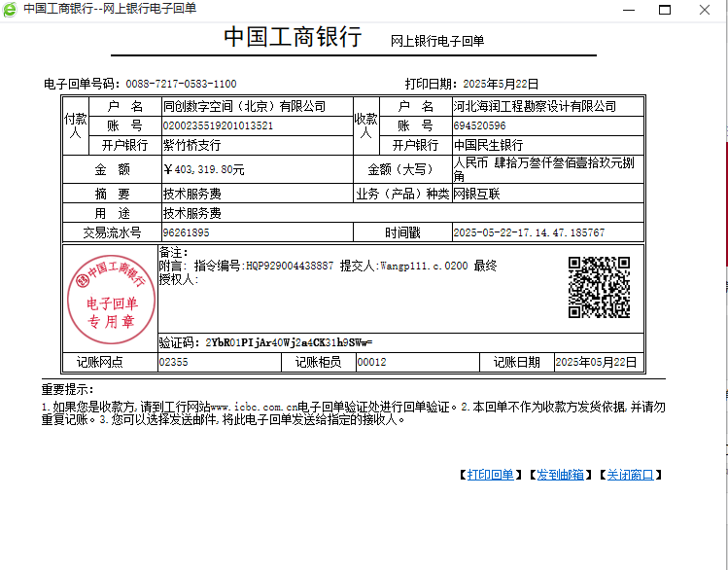
Task: Click the QR code image
Action: [599, 288]
